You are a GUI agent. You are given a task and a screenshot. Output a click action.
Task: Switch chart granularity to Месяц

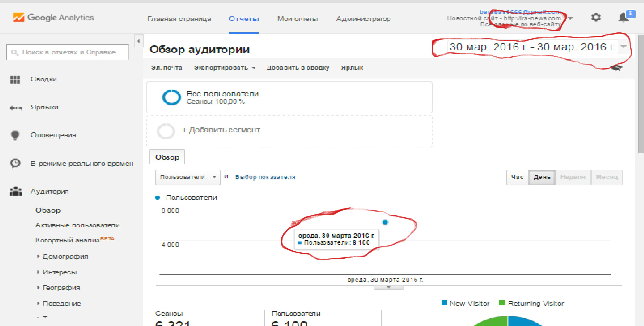[x=607, y=177]
